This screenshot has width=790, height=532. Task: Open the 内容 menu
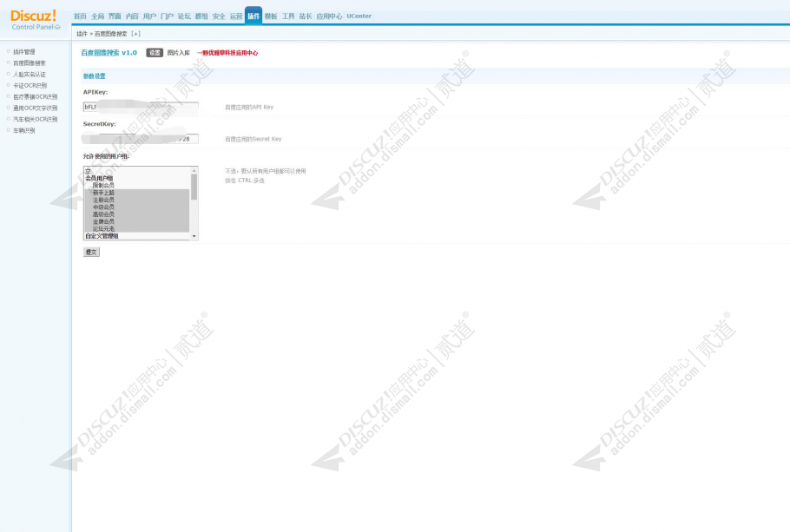pos(132,16)
